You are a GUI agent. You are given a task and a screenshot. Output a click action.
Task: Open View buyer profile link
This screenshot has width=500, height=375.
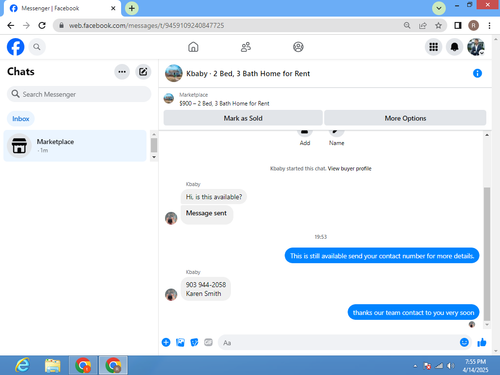(x=349, y=169)
